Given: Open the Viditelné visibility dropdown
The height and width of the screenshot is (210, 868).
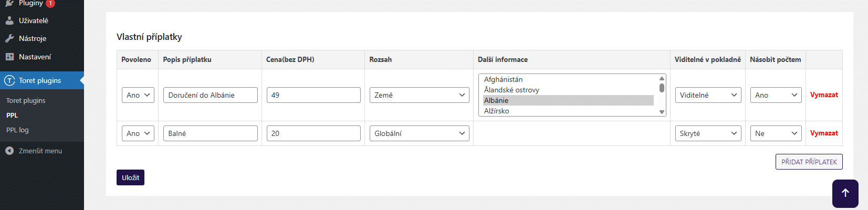Looking at the screenshot, I should pos(708,95).
